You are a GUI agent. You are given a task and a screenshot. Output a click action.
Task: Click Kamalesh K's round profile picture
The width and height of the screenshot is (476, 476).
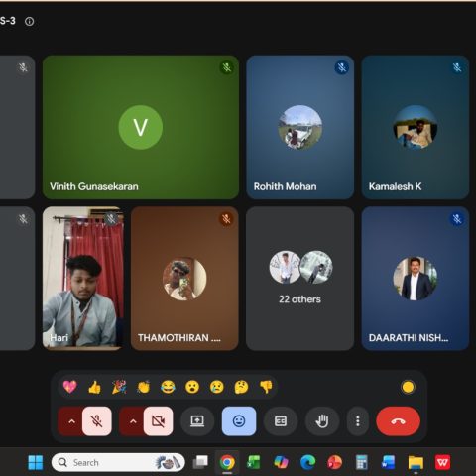point(416,127)
